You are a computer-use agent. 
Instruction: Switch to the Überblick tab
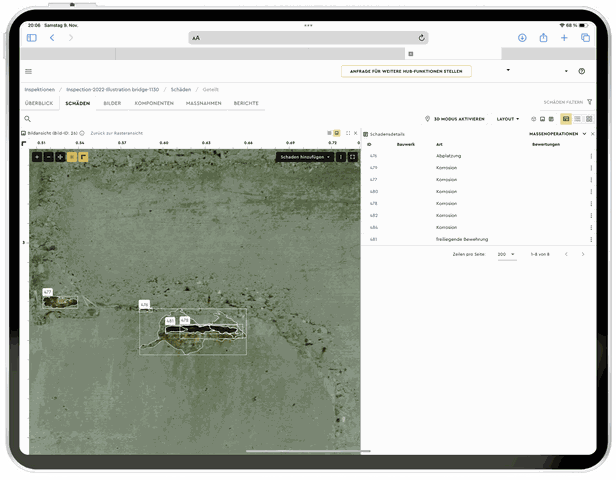[39, 103]
